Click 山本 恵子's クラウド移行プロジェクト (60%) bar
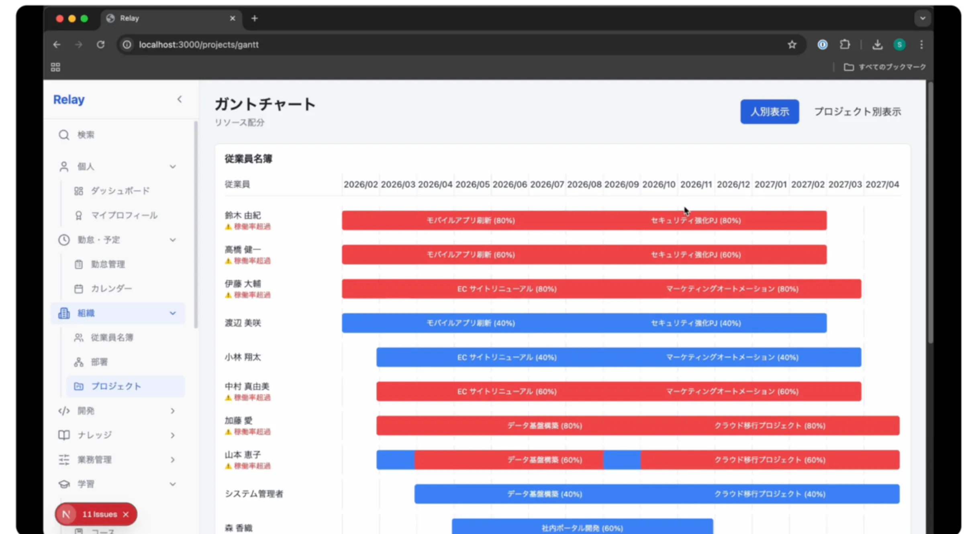Screen dimensions: 980x534 pyautogui.click(x=770, y=460)
